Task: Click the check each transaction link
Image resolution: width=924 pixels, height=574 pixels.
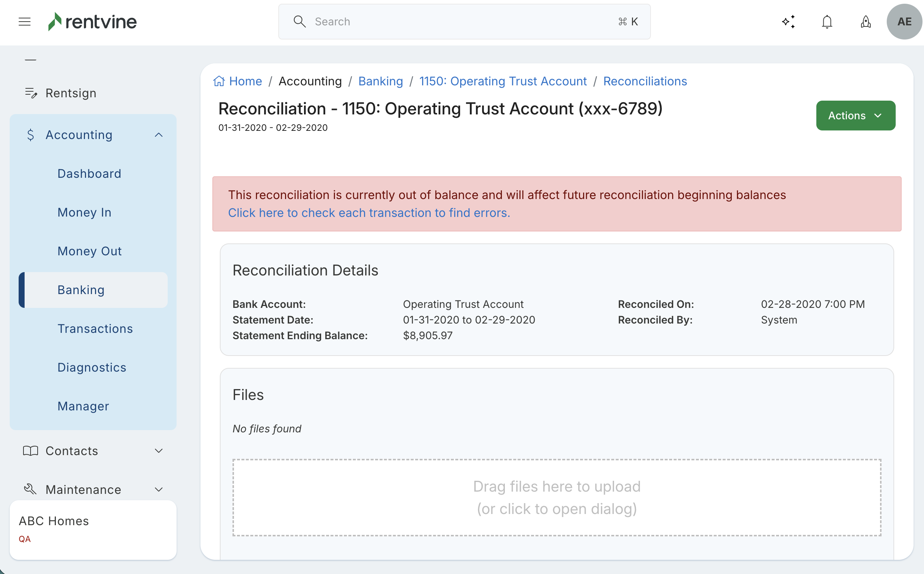Action: pos(369,213)
